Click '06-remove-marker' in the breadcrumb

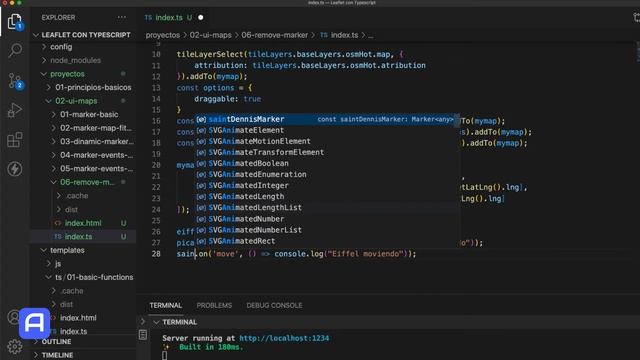pyautogui.click(x=274, y=35)
